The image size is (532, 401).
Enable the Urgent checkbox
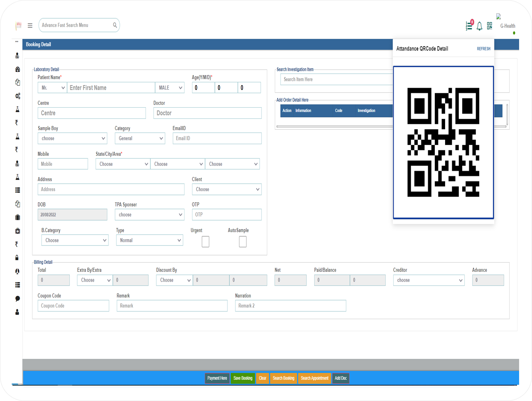205,241
